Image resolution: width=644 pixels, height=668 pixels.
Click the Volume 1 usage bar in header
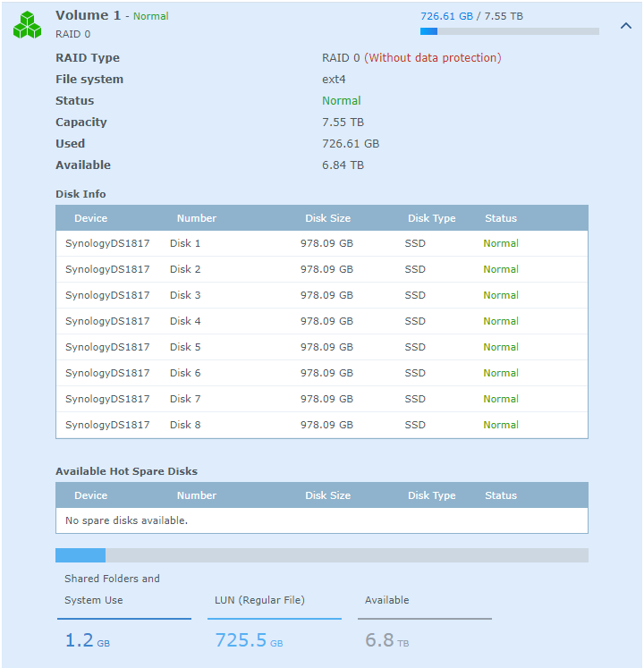pos(509,31)
